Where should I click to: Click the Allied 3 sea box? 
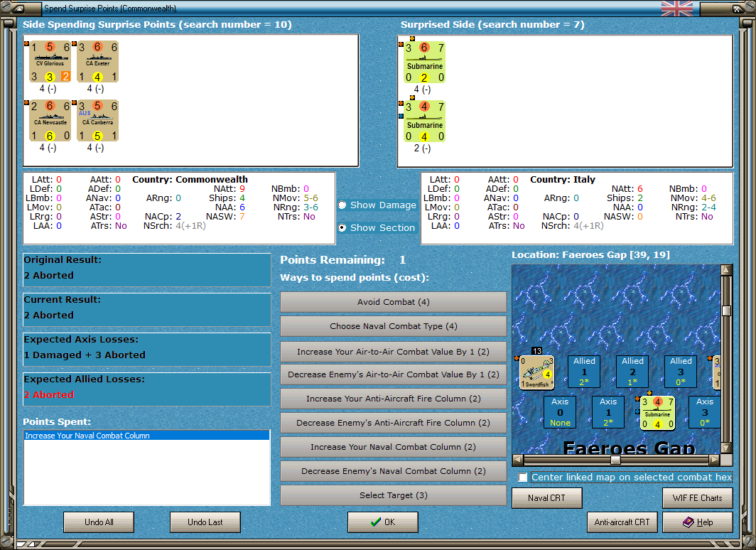(680, 372)
